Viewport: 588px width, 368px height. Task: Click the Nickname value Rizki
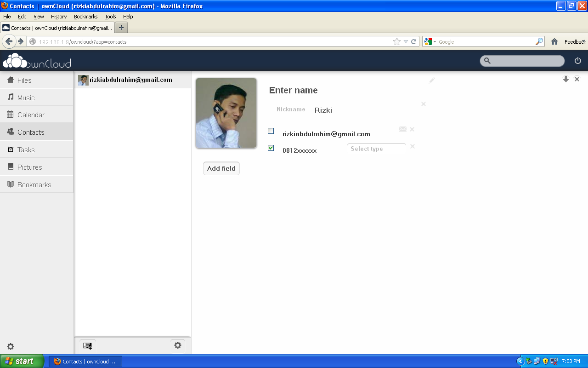coord(323,110)
